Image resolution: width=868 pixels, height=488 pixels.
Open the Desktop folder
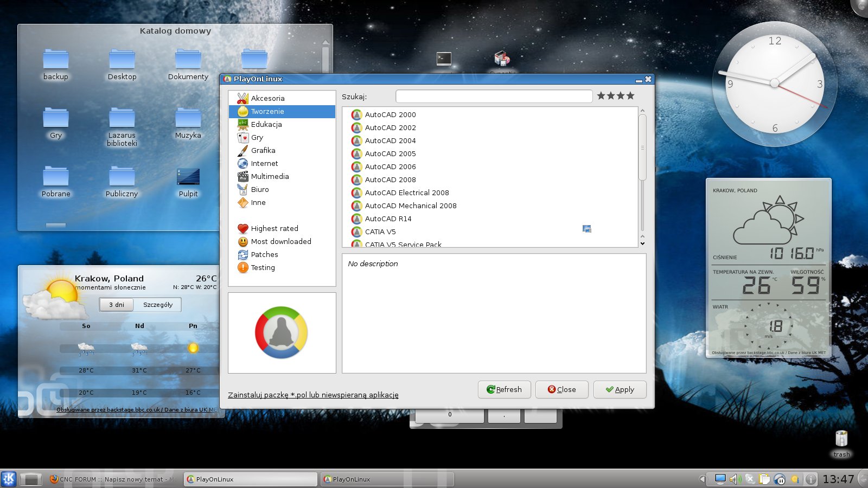tap(122, 65)
